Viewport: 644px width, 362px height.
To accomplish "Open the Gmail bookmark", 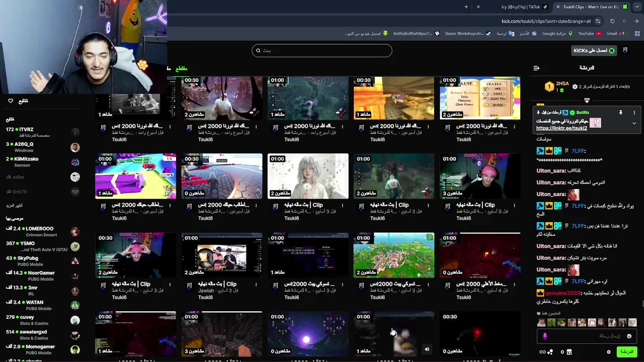I will pyautogui.click(x=615, y=34).
